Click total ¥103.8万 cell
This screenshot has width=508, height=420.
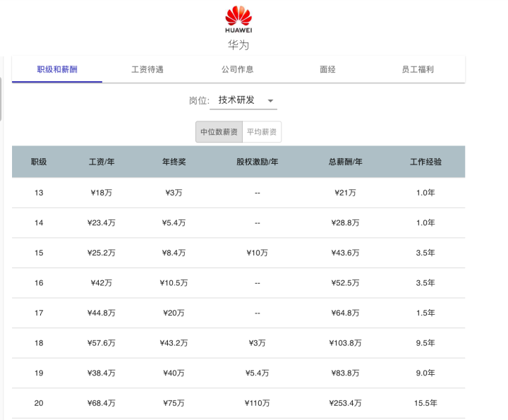345,343
